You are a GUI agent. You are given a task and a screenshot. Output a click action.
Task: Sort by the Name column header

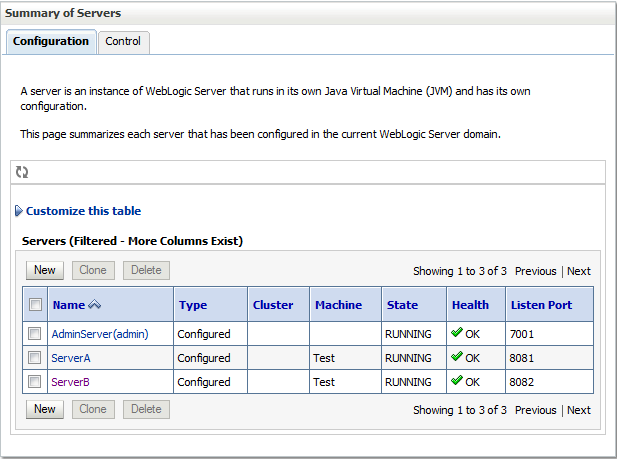(x=69, y=305)
